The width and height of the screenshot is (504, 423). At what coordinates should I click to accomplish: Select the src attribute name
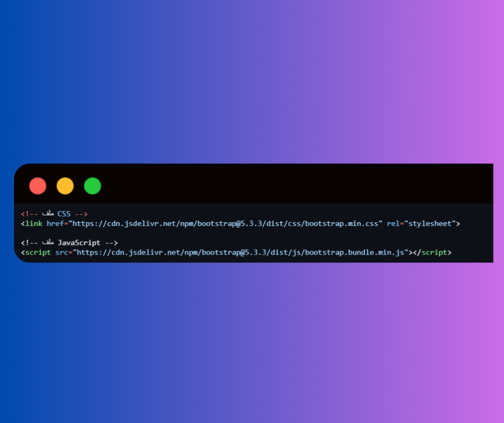[x=62, y=252]
